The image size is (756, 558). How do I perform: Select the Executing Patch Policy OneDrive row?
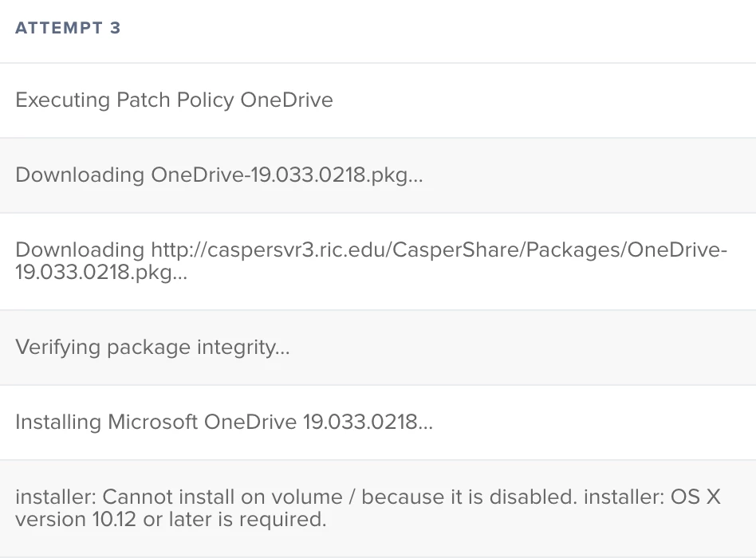click(x=378, y=100)
